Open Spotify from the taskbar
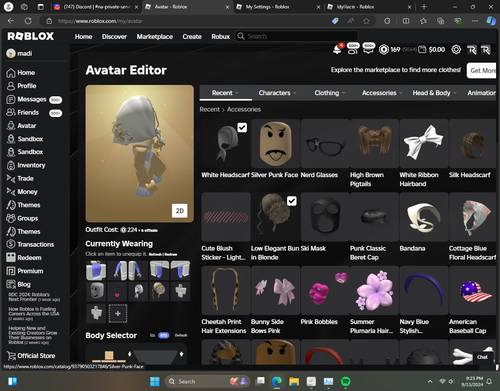The image size is (500, 391). pos(346,381)
